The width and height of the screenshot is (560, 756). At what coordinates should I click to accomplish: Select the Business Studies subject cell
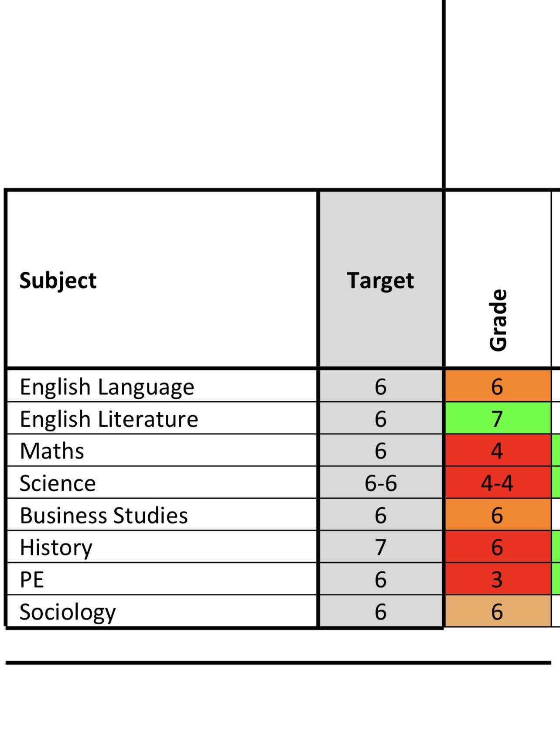[x=162, y=515]
